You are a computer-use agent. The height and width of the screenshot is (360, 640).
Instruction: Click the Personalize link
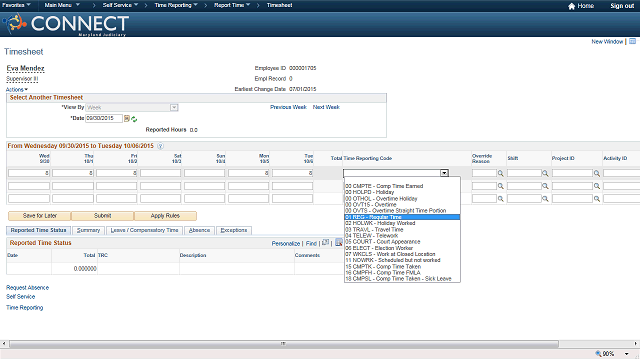coord(286,243)
